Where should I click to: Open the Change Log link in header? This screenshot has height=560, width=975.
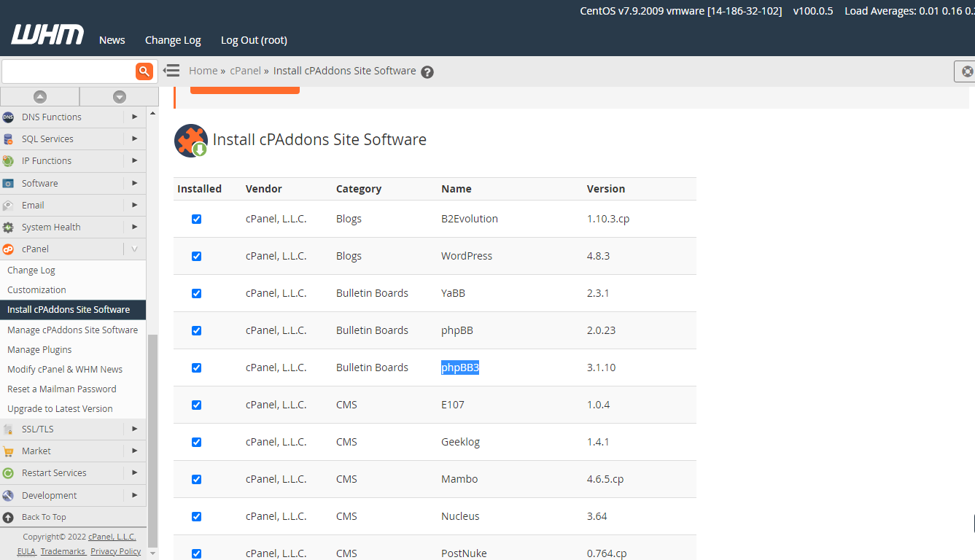click(173, 40)
